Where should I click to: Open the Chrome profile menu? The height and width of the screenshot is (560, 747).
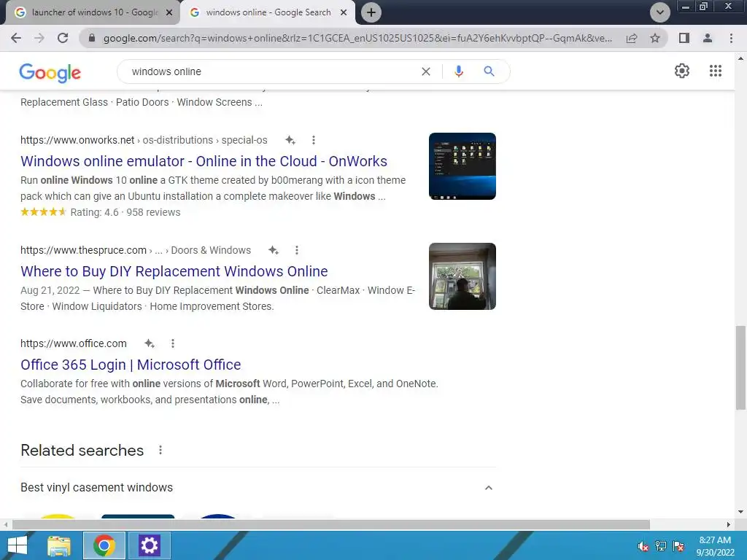(708, 38)
